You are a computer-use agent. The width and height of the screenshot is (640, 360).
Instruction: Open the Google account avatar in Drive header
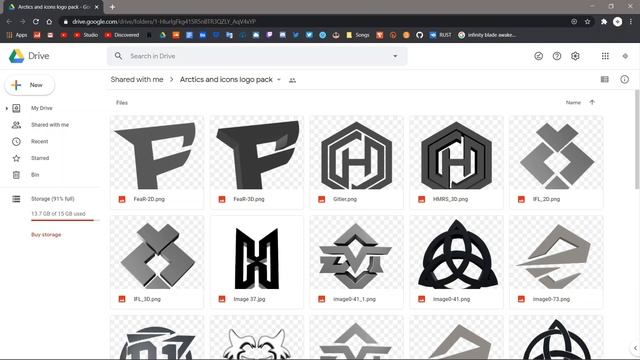click(625, 56)
